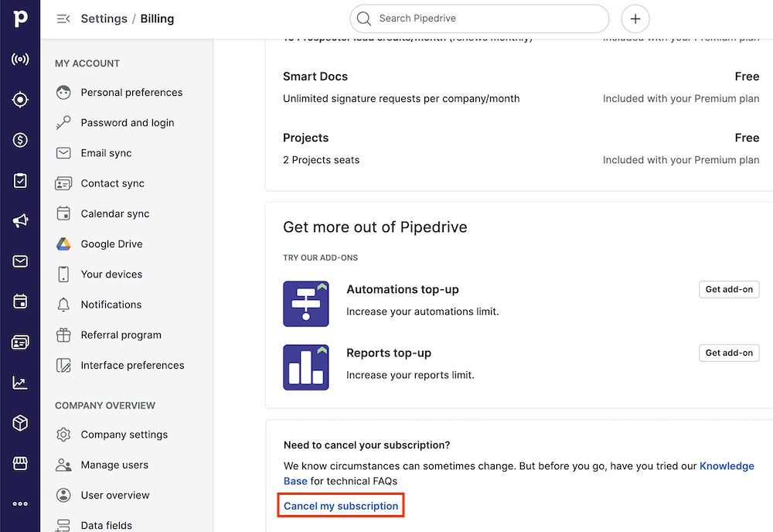Click the Search Pipedrive field
Image resolution: width=773 pixels, height=532 pixels.
(x=479, y=19)
